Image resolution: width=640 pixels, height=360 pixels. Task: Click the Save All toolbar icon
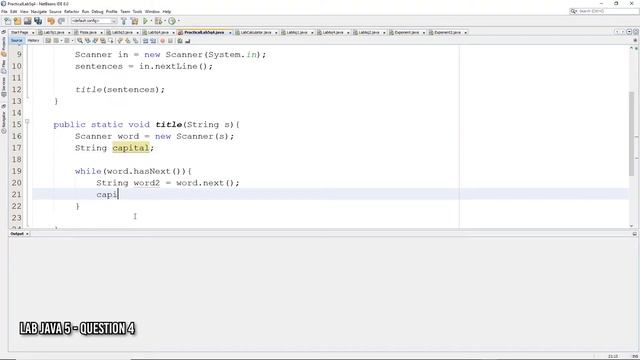[x=38, y=21]
